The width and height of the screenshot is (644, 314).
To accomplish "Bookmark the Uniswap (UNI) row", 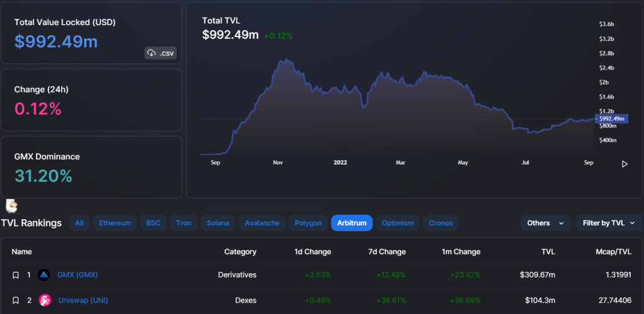I will [16, 300].
